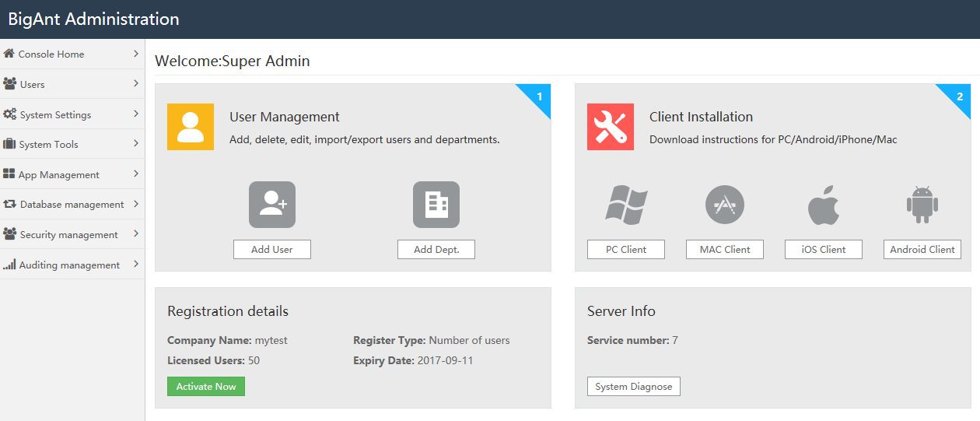
Task: Expand the App Management chevron
Action: tap(136, 174)
